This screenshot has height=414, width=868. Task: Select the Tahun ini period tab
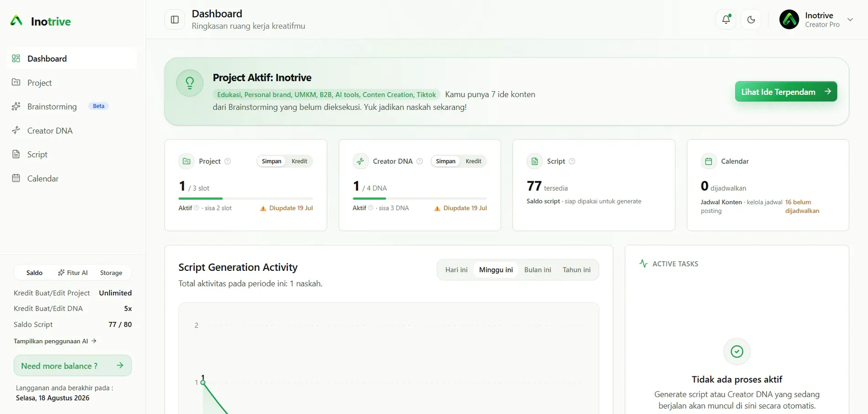[576, 269]
